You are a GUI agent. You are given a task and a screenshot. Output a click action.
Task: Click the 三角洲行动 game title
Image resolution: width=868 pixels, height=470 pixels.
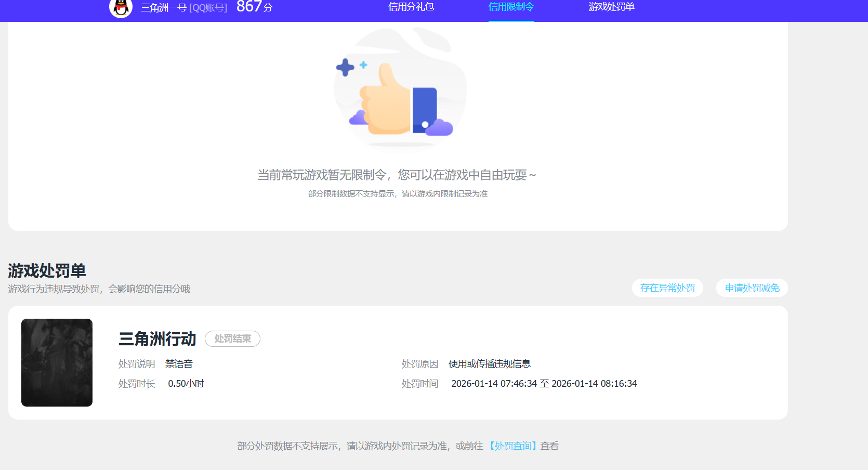coord(157,339)
